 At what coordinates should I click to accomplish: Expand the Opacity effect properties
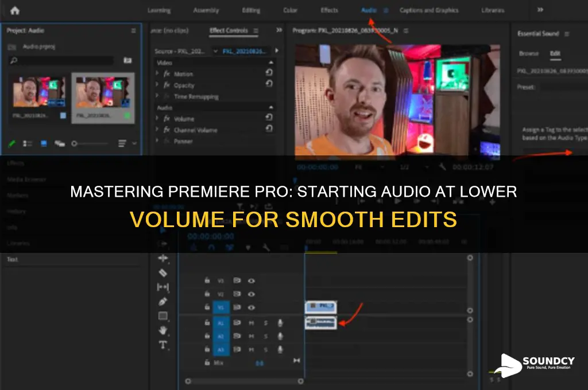(157, 85)
